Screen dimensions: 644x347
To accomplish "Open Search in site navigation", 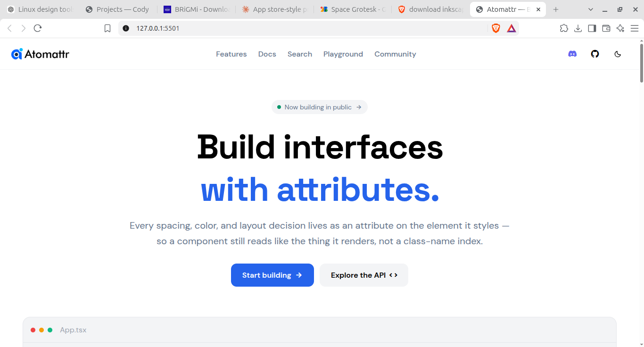I will pyautogui.click(x=300, y=54).
